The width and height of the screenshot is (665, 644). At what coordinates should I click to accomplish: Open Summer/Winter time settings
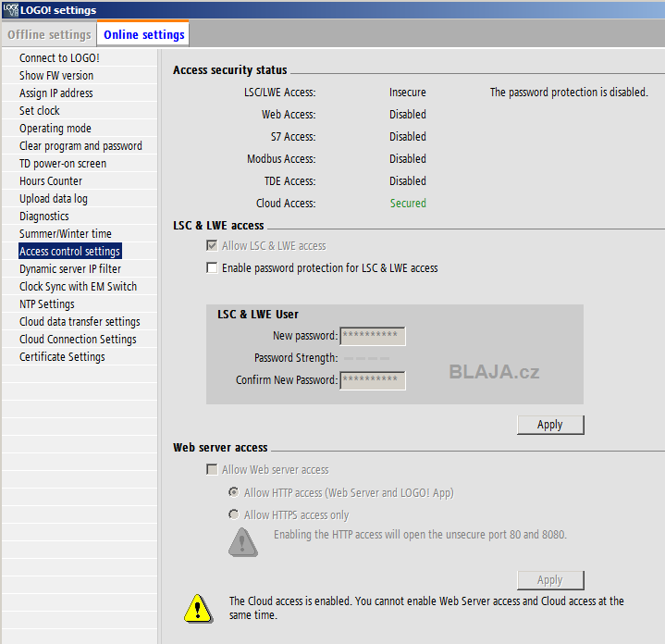click(66, 233)
